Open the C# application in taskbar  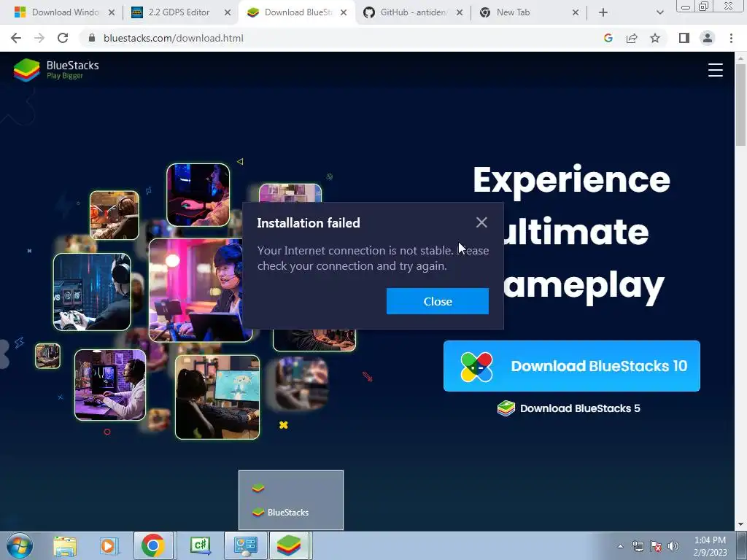(200, 545)
